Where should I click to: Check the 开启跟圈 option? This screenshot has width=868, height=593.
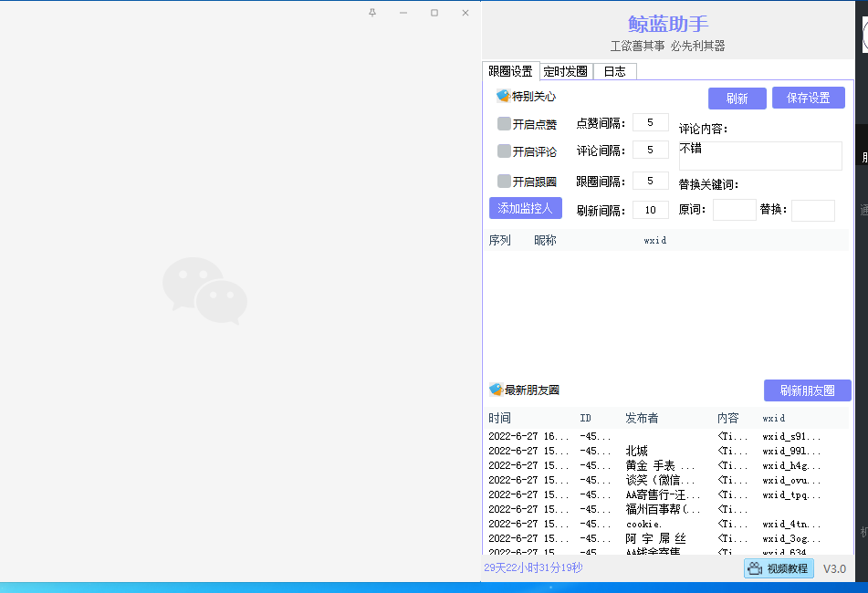[x=504, y=182]
